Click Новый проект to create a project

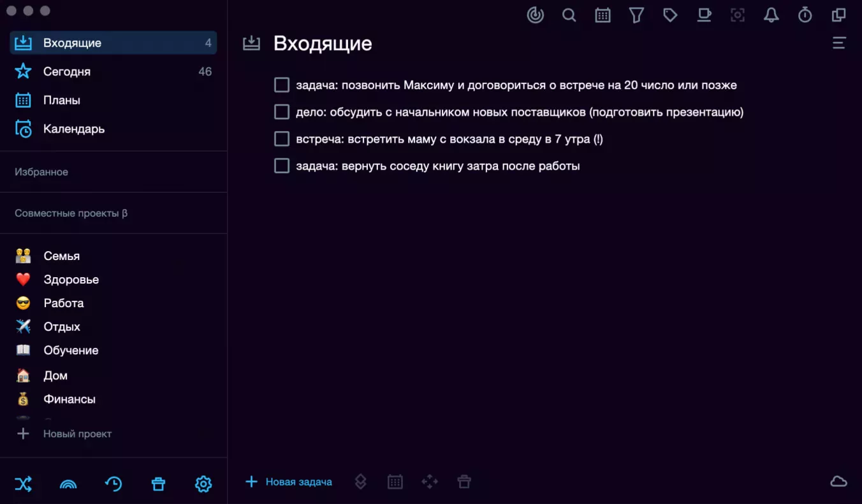click(77, 434)
